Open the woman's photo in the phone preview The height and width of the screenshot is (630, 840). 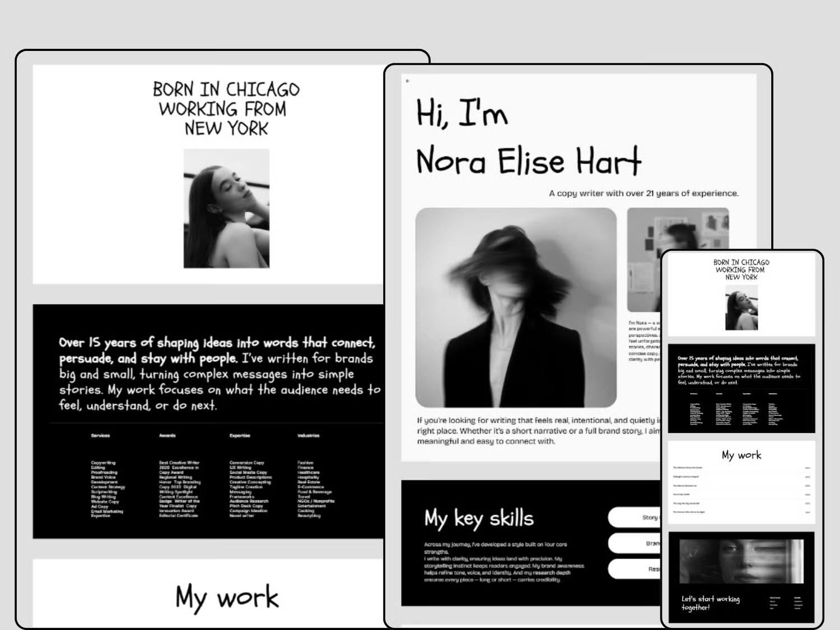click(x=741, y=307)
